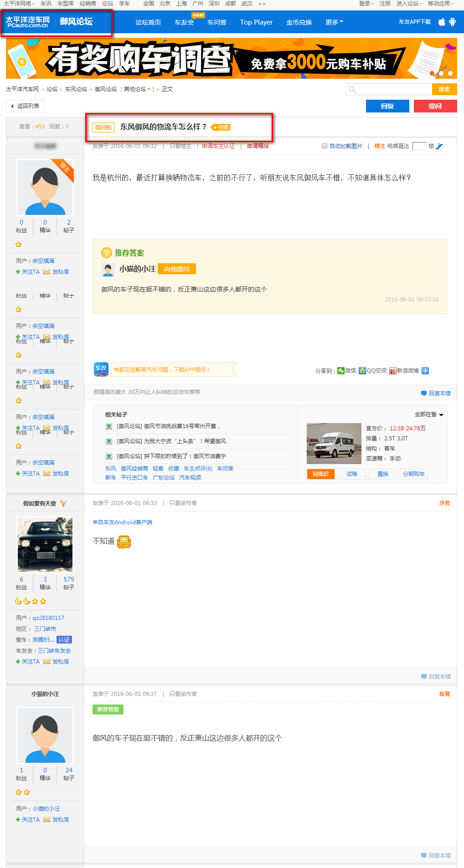Click the 有奖购车调查 banner
The image size is (464, 868).
pyautogui.click(x=232, y=58)
